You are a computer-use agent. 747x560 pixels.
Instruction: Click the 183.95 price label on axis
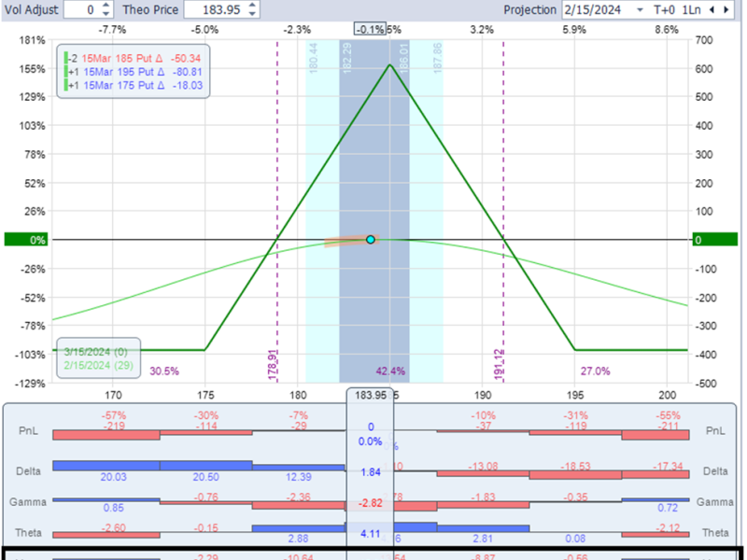[371, 396]
